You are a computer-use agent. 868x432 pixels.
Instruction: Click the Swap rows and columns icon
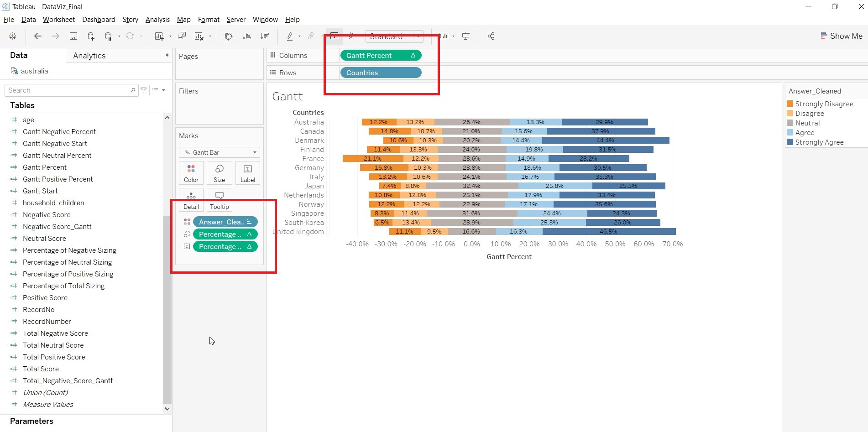229,36
